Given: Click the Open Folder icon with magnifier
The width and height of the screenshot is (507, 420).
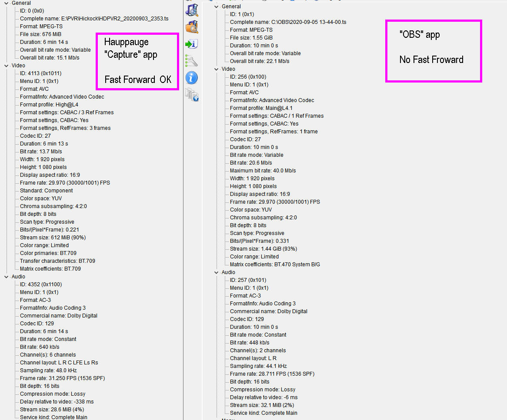Looking at the screenshot, I should [192, 27].
